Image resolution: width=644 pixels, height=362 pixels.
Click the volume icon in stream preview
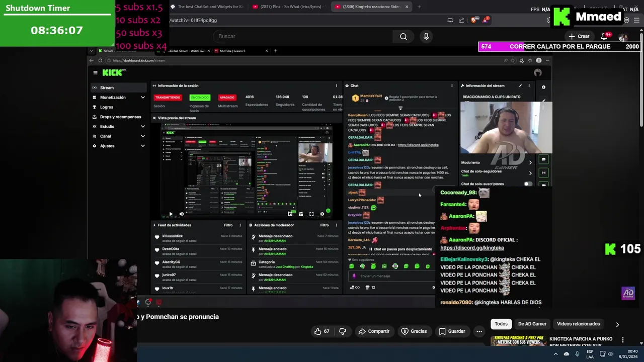coord(182,214)
